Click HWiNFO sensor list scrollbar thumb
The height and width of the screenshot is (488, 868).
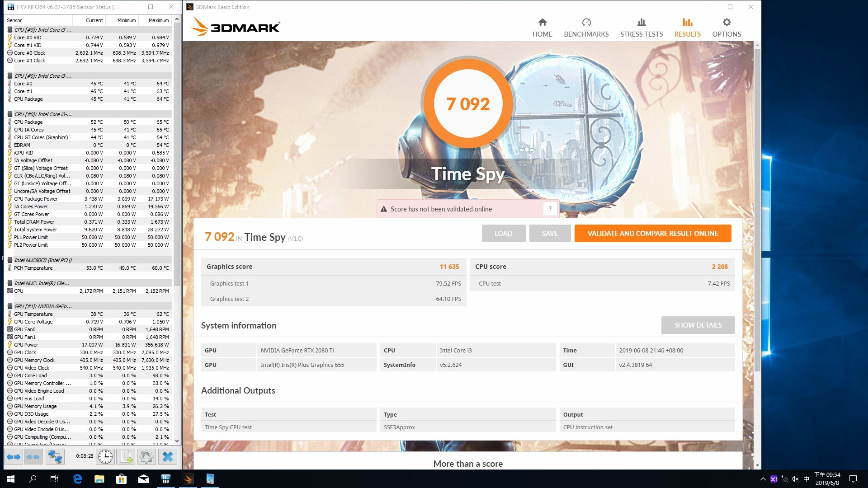point(177,154)
